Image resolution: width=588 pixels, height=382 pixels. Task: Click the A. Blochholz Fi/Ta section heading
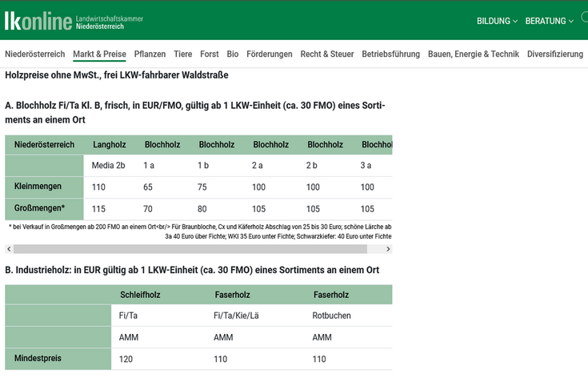coord(195,113)
